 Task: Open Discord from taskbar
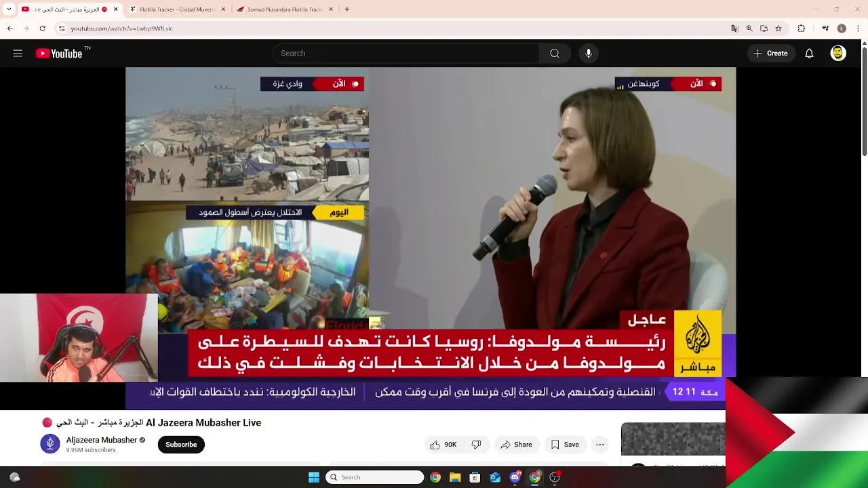(515, 477)
